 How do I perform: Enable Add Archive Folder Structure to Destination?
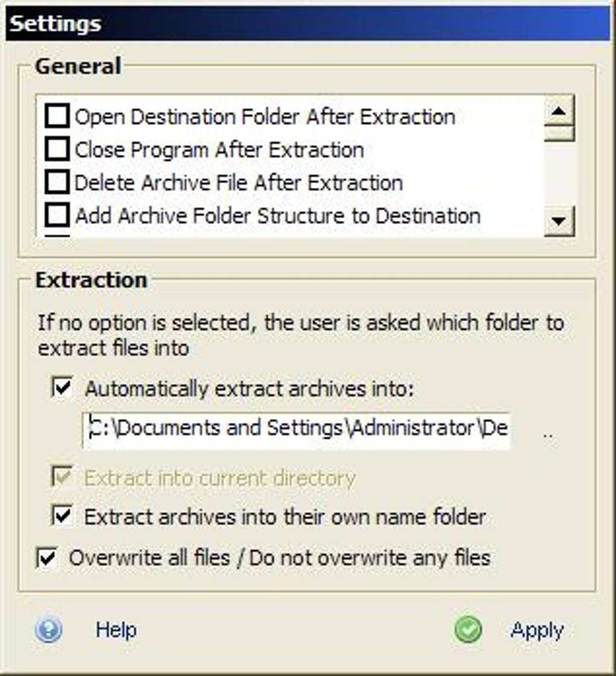coord(57,215)
